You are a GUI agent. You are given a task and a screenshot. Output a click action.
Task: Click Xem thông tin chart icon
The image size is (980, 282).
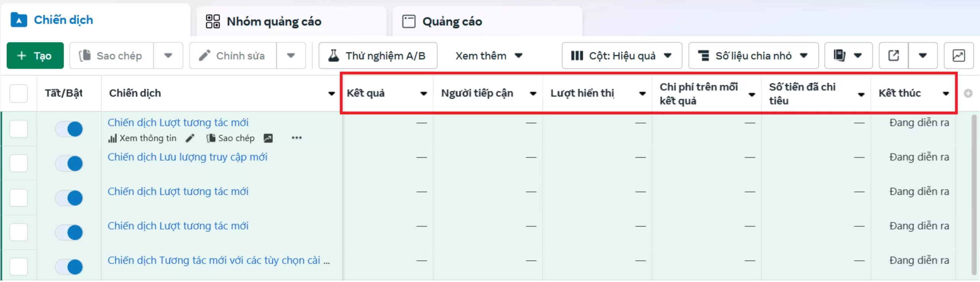pos(112,139)
